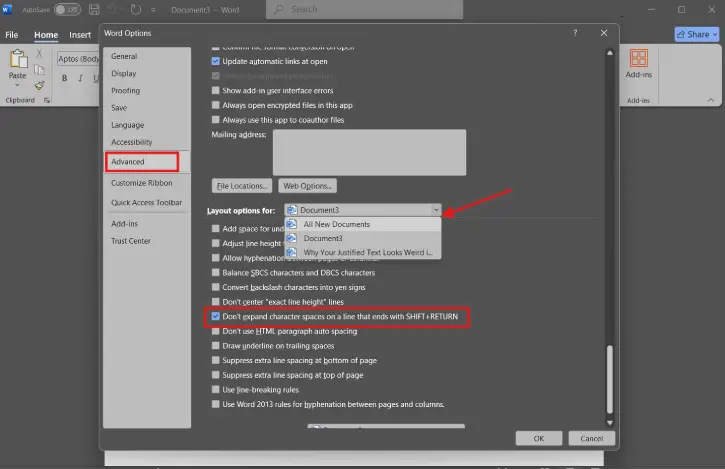Open the File tab
This screenshot has width=725, height=469.
click(x=12, y=35)
